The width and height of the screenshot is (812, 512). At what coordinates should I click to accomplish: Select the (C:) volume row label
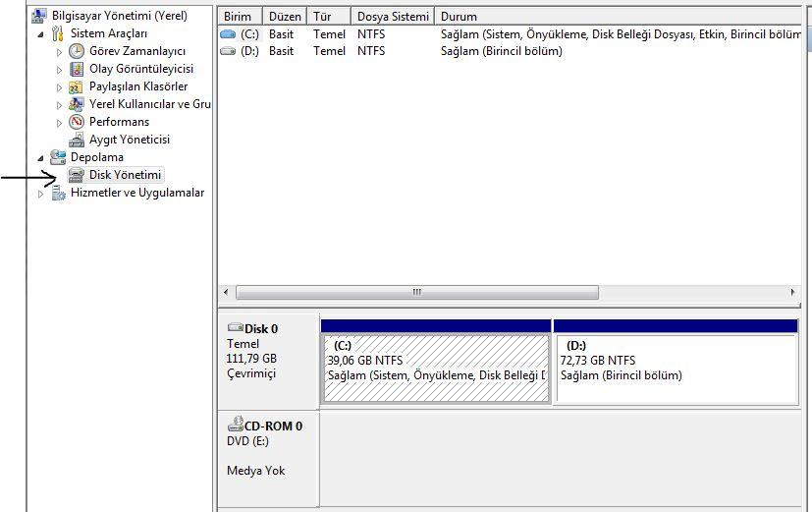[249, 34]
